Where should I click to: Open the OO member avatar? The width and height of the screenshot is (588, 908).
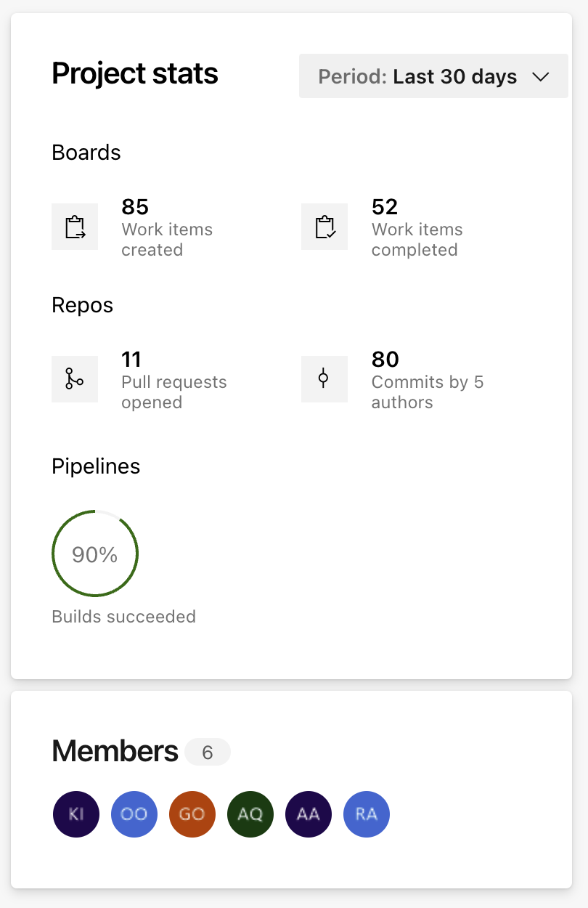tap(134, 814)
